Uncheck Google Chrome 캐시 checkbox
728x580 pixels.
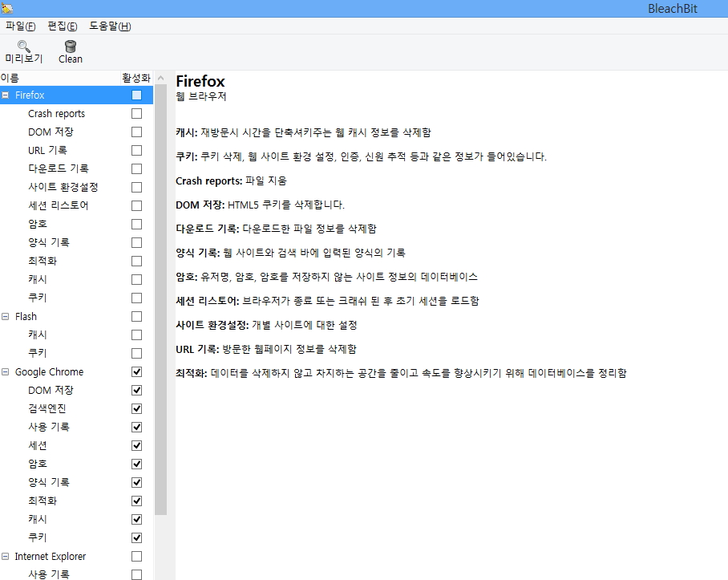[x=136, y=519]
